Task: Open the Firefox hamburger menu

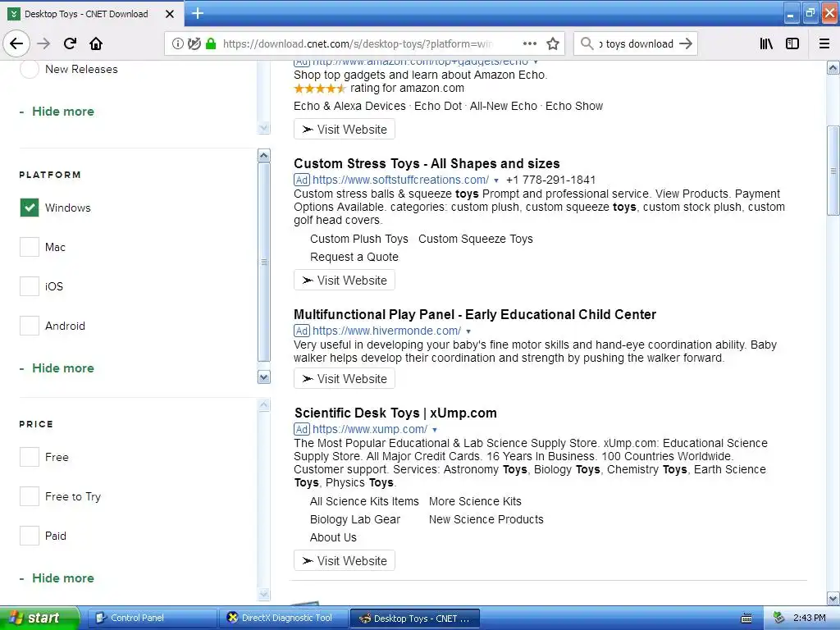Action: (824, 43)
